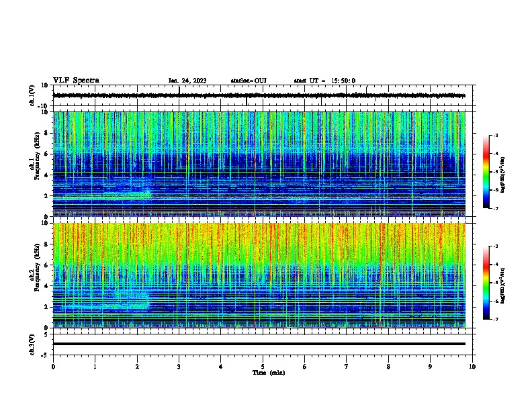This screenshot has width=532, height=411.
Task: Click the thick black ch.3 voltage trace
Action: [259, 344]
